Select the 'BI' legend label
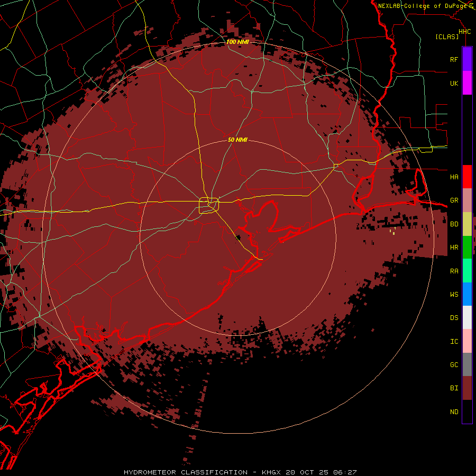 (454, 388)
